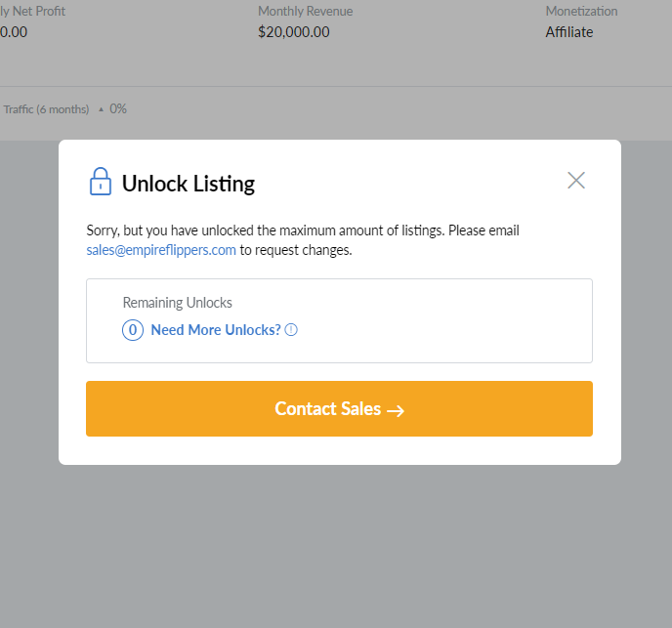Click the circled zero remaining unlocks badge
This screenshot has height=628, width=672.
[133, 330]
